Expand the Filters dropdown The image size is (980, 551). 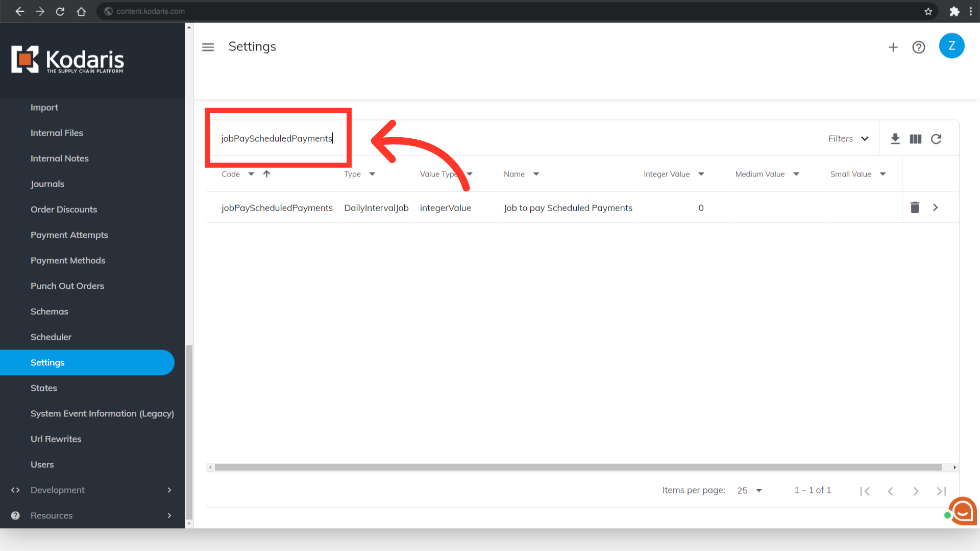(x=848, y=139)
